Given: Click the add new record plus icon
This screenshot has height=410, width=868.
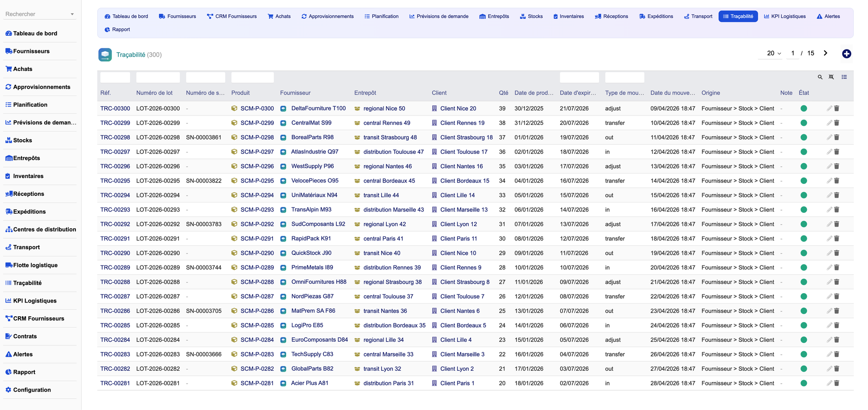Looking at the screenshot, I should pyautogui.click(x=846, y=54).
